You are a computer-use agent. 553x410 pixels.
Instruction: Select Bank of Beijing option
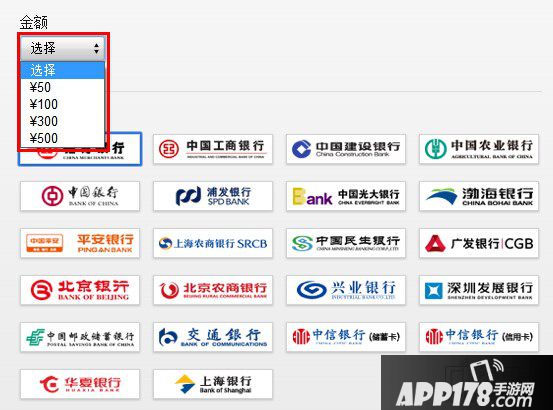(x=80, y=290)
